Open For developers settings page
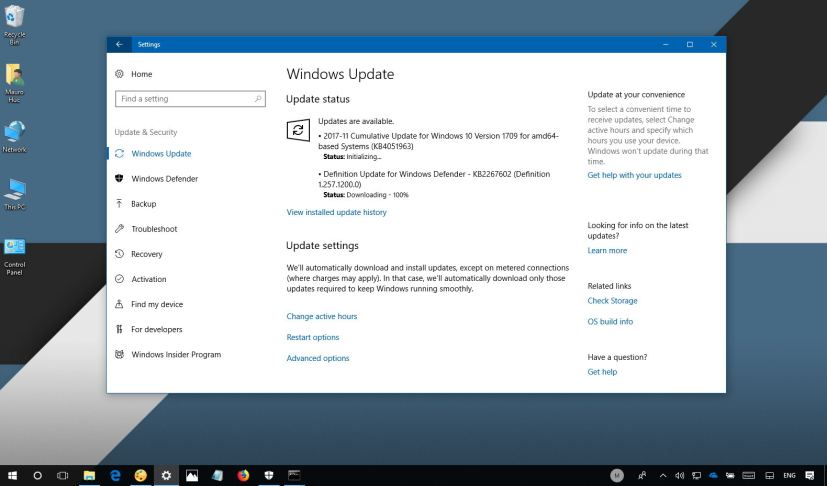Image resolution: width=827 pixels, height=486 pixels. pos(157,329)
